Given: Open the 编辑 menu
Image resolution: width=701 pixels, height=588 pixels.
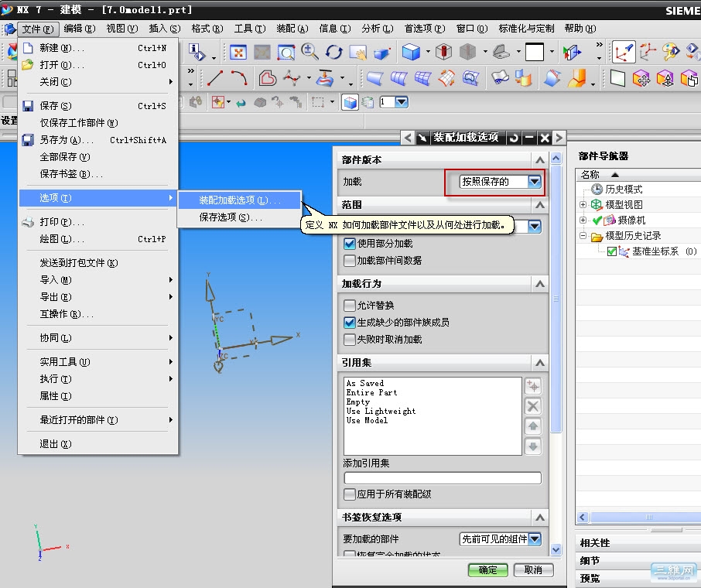Looking at the screenshot, I should [80, 29].
